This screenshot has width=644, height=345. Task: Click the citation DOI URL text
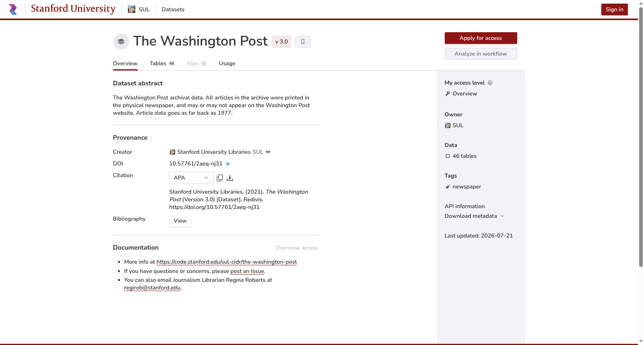tap(214, 207)
